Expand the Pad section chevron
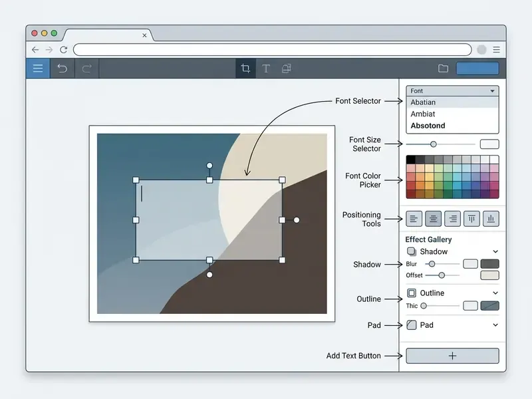The width and height of the screenshot is (532, 399). 495,325
